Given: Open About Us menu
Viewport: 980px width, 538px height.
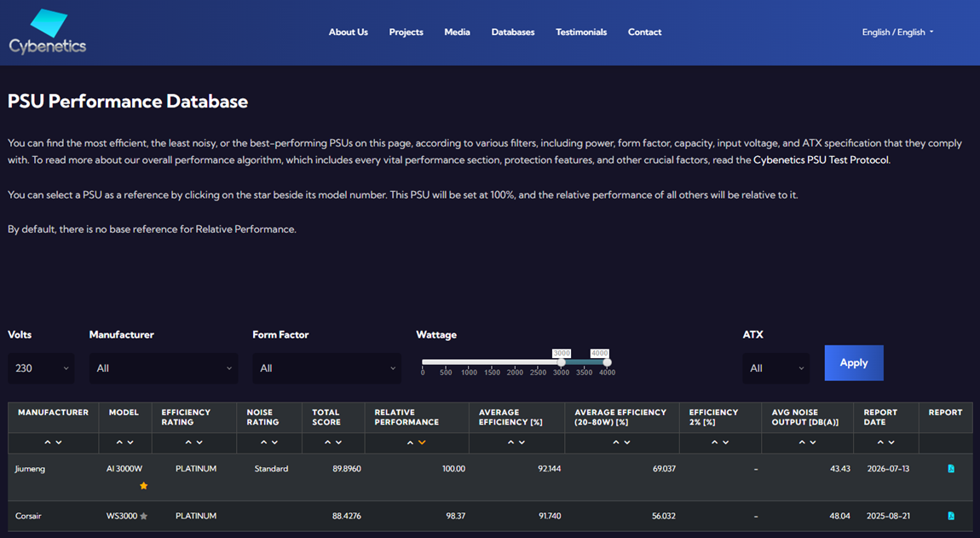Looking at the screenshot, I should pyautogui.click(x=349, y=32).
